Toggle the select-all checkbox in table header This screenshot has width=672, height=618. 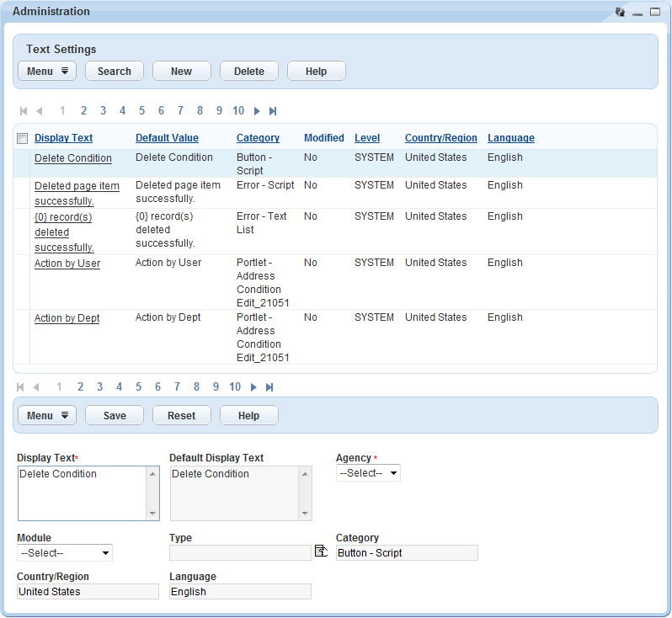[x=23, y=139]
